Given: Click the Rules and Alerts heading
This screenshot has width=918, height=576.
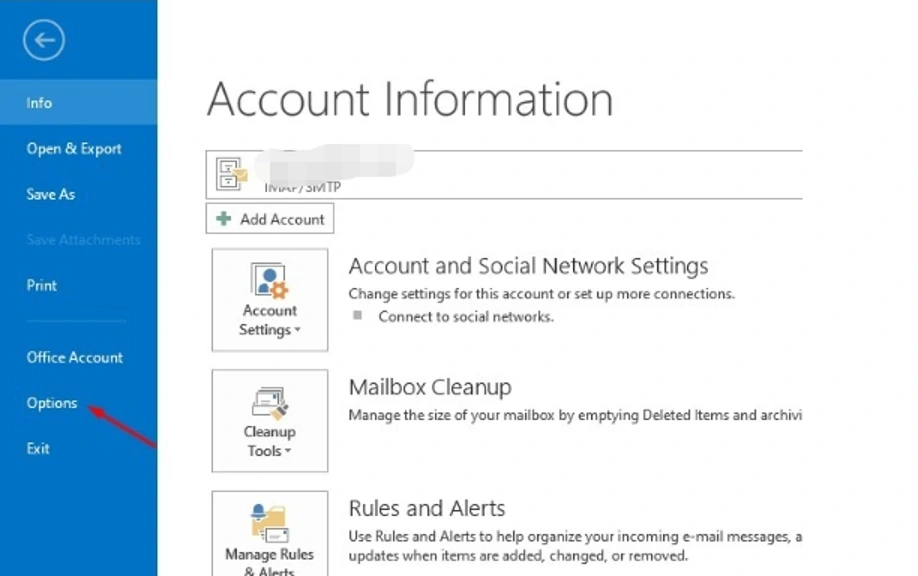Looking at the screenshot, I should coord(427,509).
